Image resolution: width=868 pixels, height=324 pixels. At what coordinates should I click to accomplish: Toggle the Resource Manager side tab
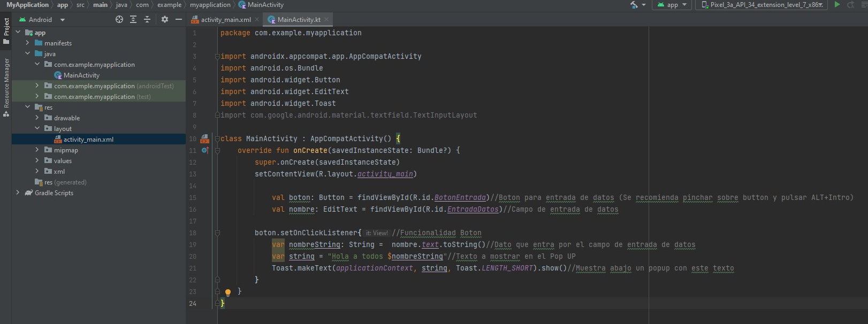point(6,87)
